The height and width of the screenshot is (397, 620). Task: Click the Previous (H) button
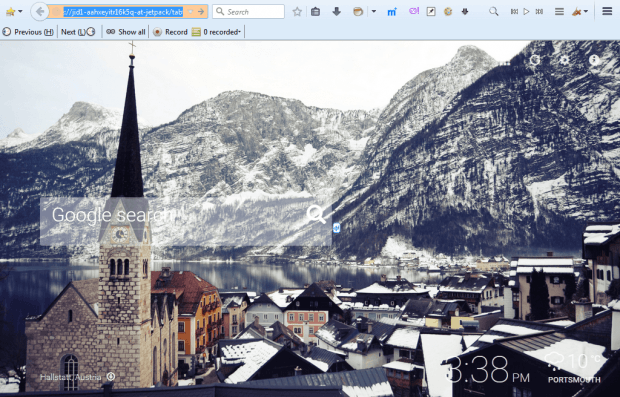coord(28,32)
